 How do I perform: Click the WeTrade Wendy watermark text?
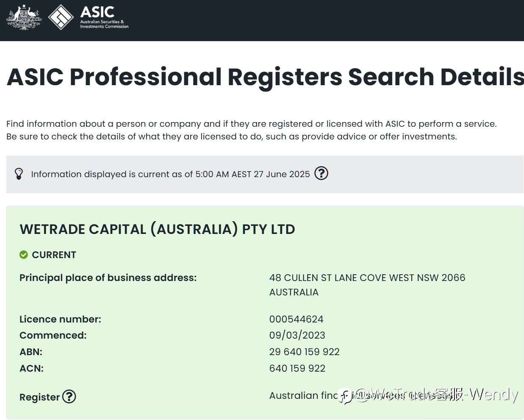pos(436,395)
